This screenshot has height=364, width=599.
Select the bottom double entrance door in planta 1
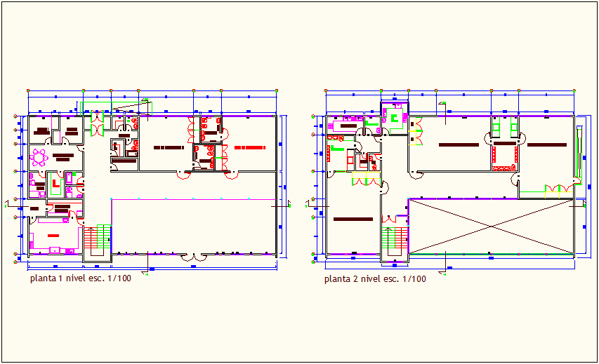point(193,257)
